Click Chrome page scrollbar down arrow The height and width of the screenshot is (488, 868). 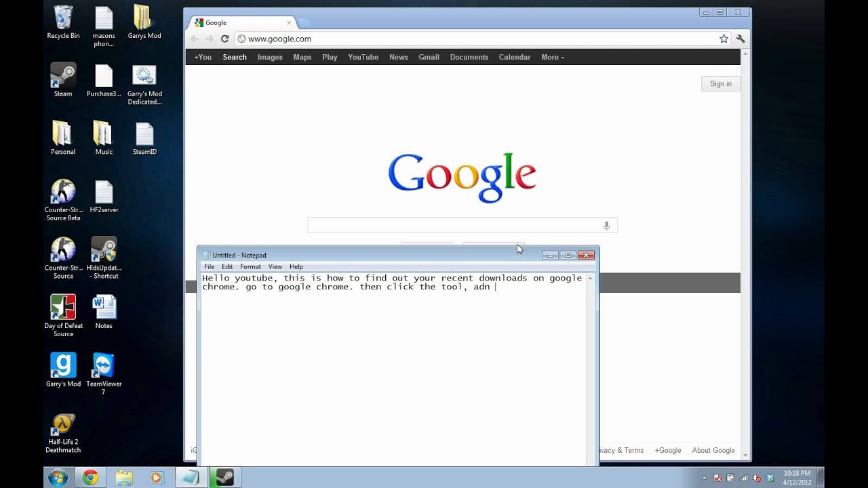(x=746, y=455)
